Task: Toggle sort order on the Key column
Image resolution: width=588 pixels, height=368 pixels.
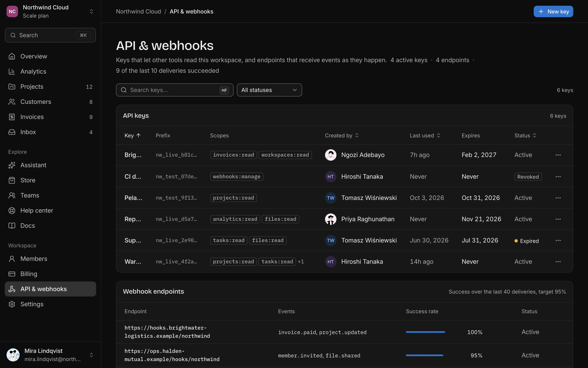Action: pos(133,136)
